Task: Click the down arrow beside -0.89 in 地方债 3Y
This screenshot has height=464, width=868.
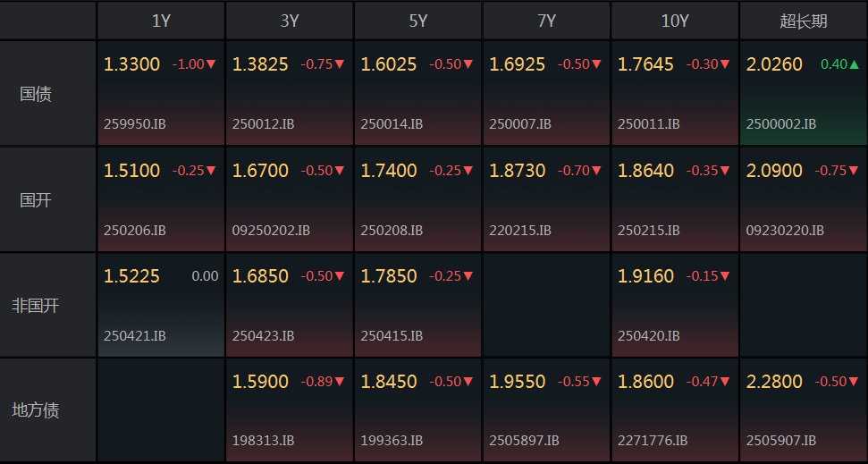Action: pyautogui.click(x=340, y=382)
